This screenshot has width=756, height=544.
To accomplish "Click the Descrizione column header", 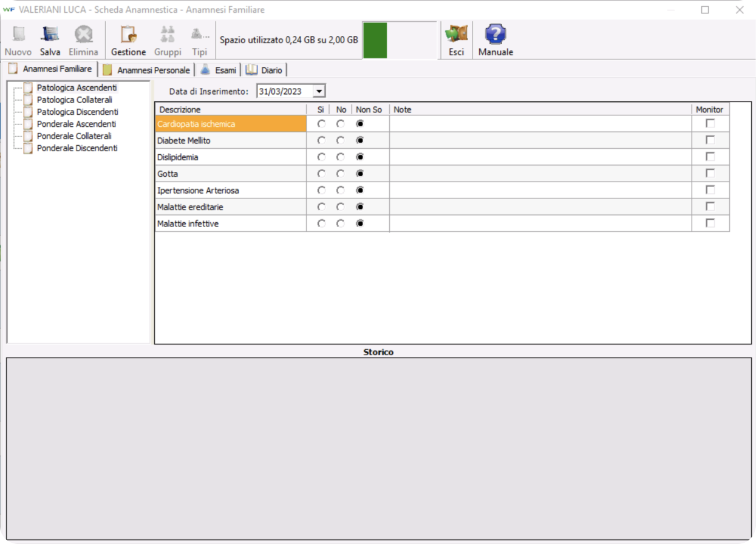I will 231,110.
